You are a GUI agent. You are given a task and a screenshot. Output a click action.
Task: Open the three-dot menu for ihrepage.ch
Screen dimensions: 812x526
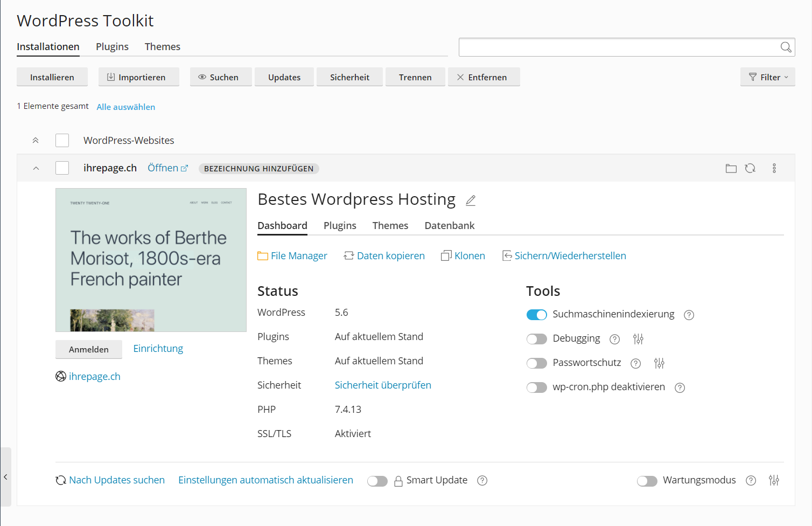point(774,168)
